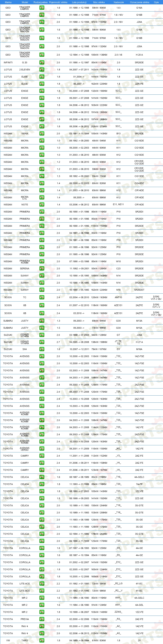The width and height of the screenshot is (163, 644).
Task: Click the fuel icon for NISSAN MICRA C+C
Action: (x=42, y=197)
